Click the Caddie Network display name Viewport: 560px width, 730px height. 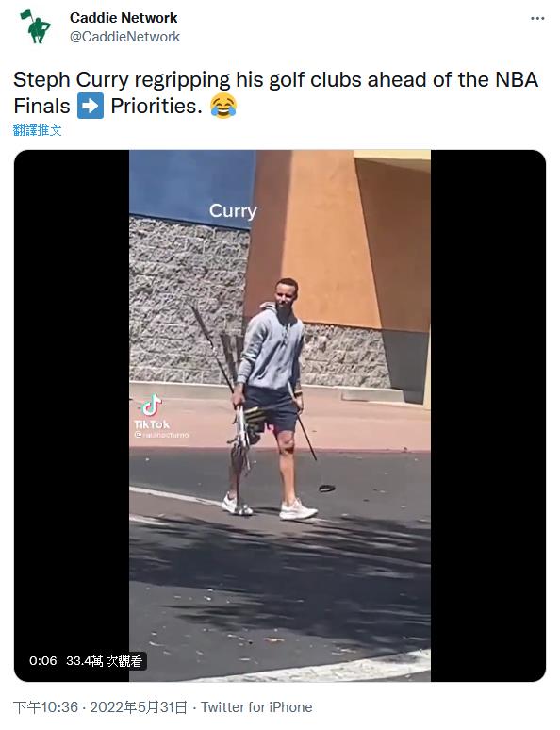124,18
